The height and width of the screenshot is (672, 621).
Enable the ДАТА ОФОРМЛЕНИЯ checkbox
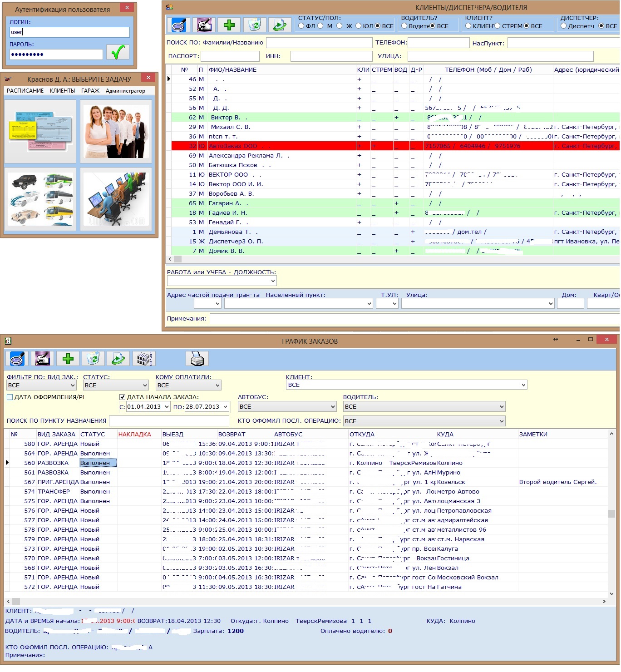(x=10, y=397)
